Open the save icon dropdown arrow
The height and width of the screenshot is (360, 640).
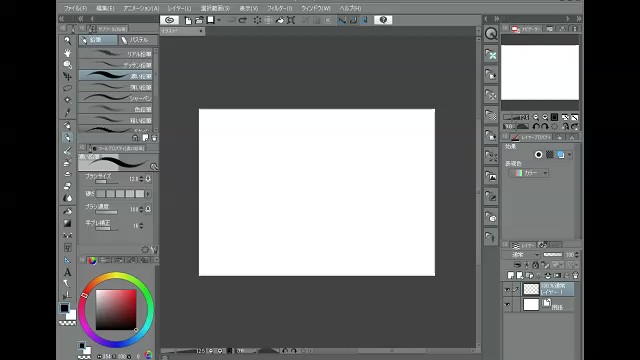[x=219, y=20]
